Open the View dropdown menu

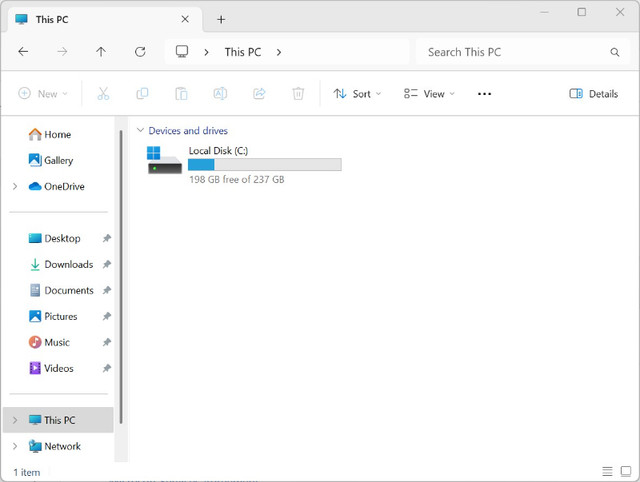pos(429,94)
